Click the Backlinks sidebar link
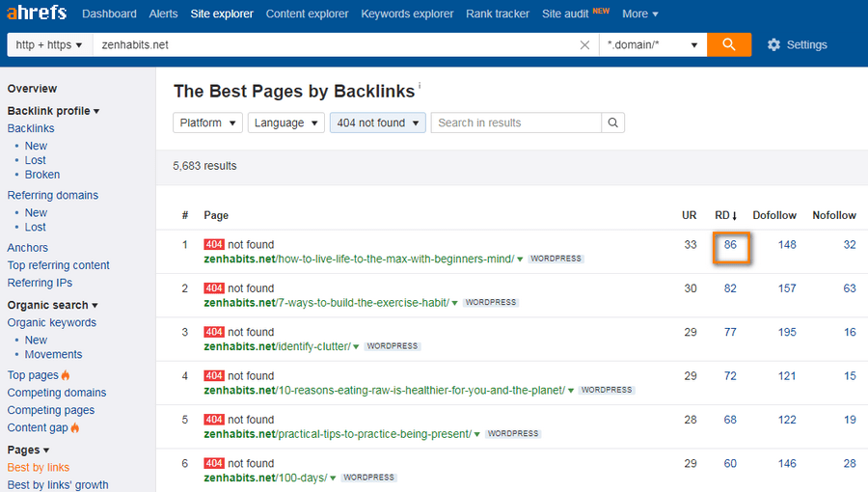Viewport: 868px width, 492px height. tap(31, 128)
